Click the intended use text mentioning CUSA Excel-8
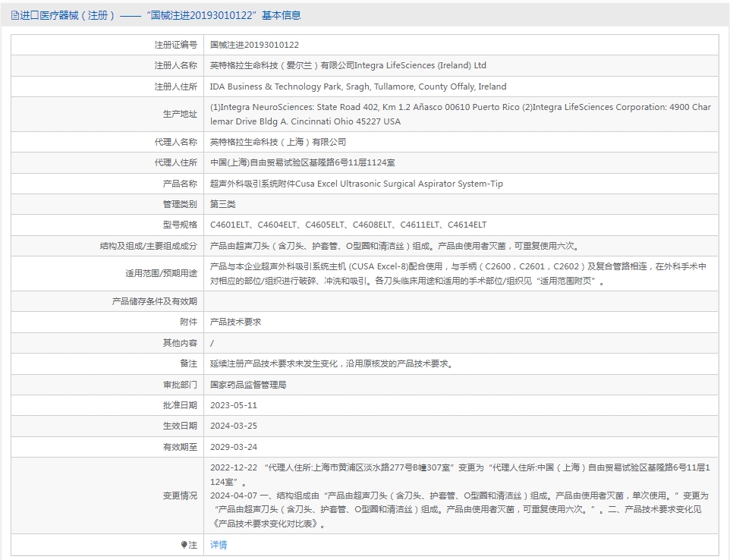 pos(458,274)
